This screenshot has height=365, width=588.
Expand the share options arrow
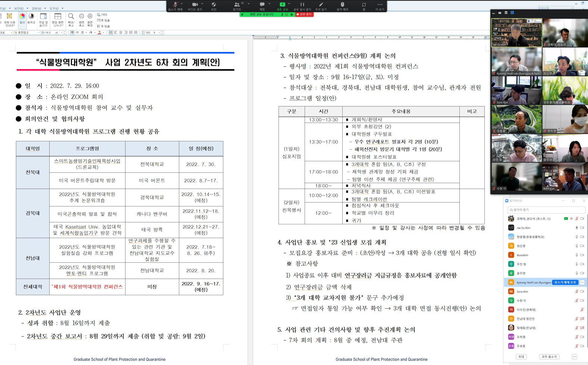pyautogui.click(x=289, y=4)
